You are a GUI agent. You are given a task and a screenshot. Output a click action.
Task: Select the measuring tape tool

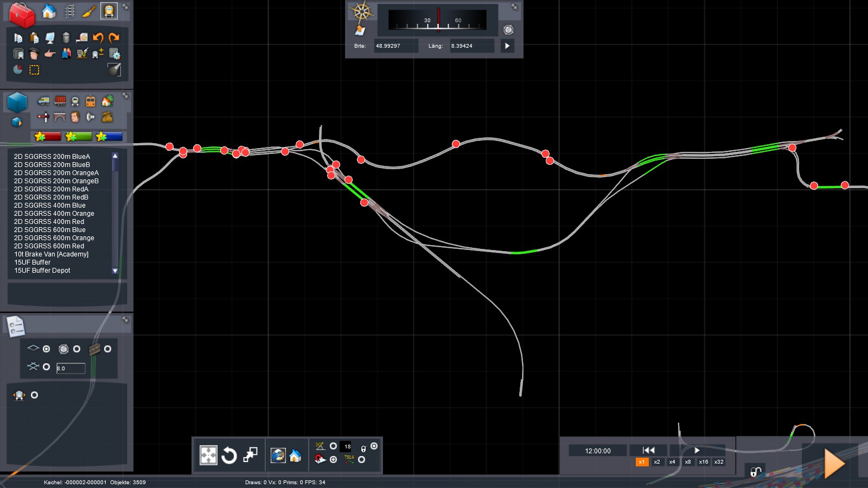click(82, 37)
